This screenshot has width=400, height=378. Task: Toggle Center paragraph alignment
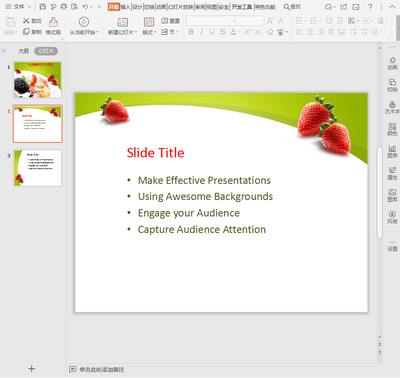[310, 32]
